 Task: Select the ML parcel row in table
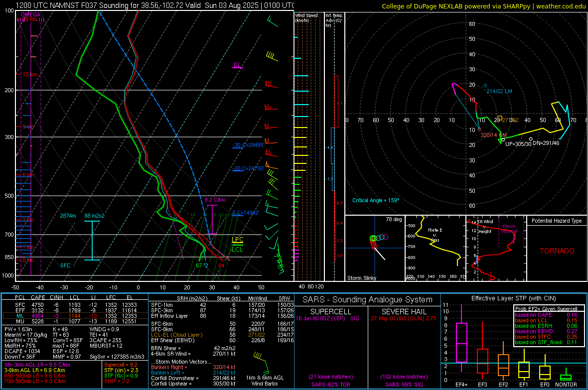(75, 316)
